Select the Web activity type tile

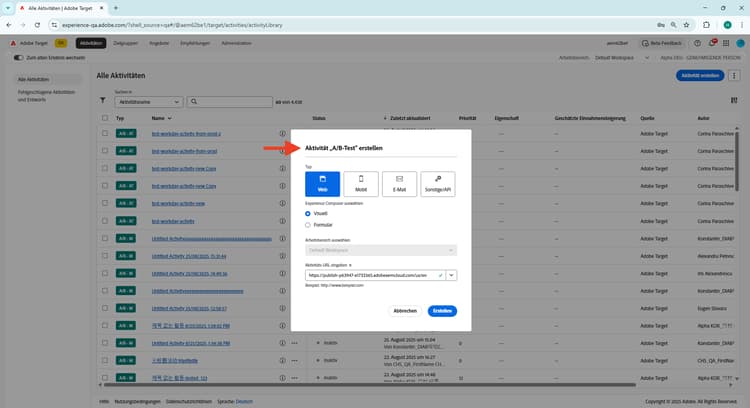322,184
